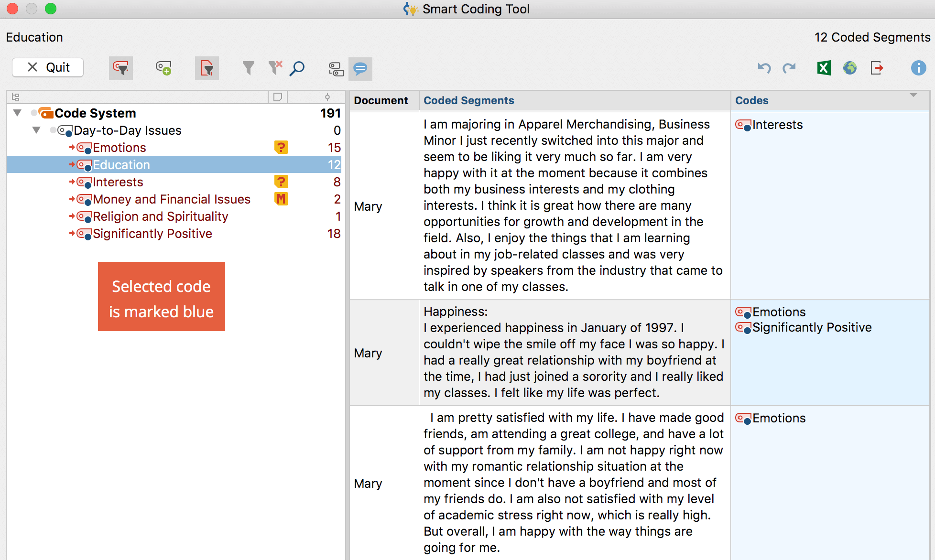Click the tree-view icon in code list header
The height and width of the screenshot is (560, 935).
(15, 97)
